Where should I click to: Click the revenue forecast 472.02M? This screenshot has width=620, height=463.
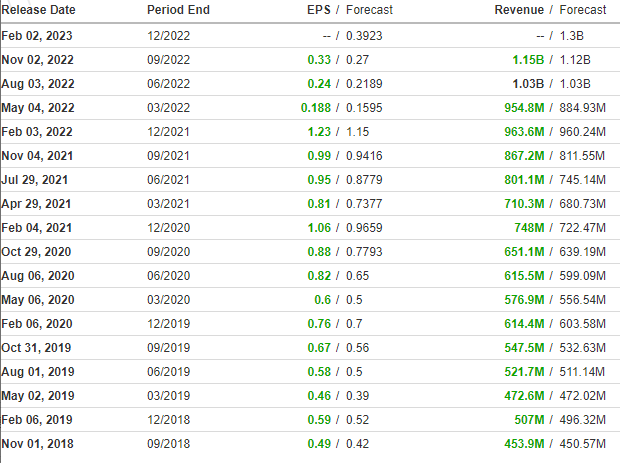pyautogui.click(x=582, y=396)
